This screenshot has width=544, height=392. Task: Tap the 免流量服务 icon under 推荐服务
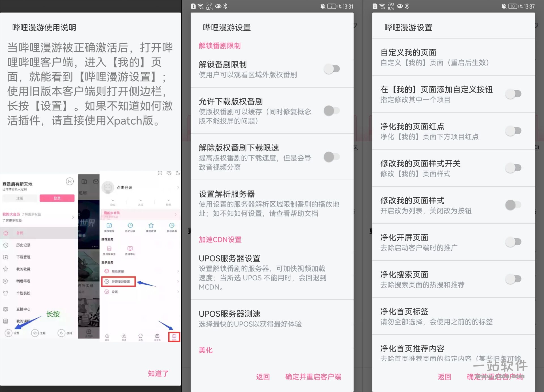pyautogui.click(x=109, y=248)
